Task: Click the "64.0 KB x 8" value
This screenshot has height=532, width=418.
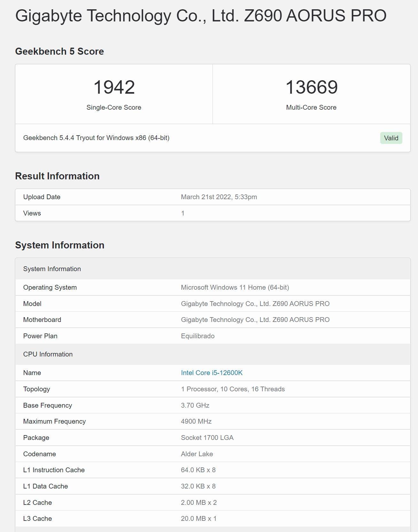Action: (198, 470)
